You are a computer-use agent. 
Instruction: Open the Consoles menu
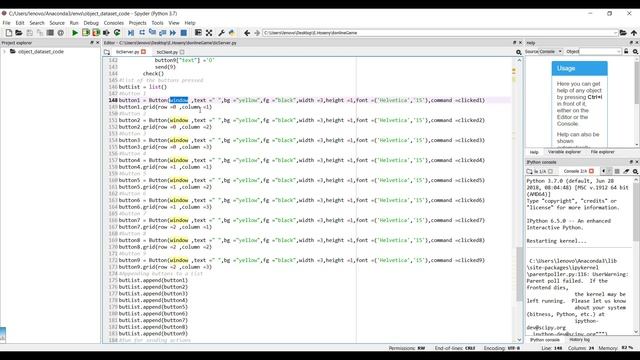[113, 23]
